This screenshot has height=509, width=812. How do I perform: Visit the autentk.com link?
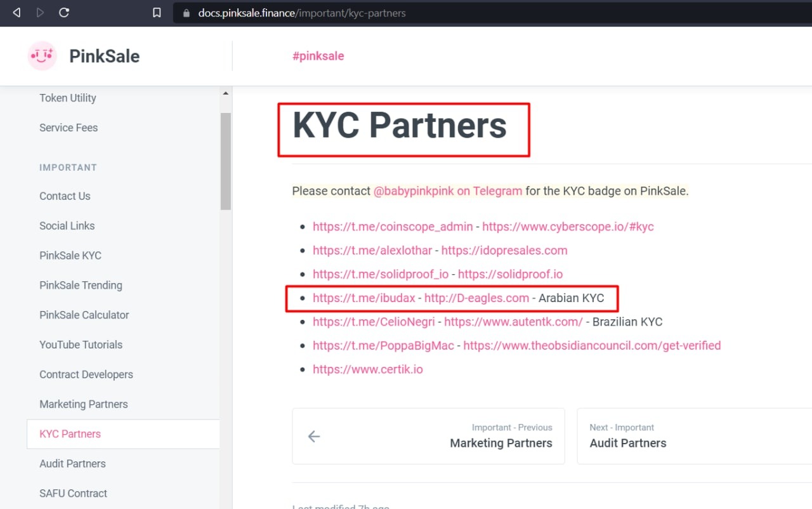(513, 322)
